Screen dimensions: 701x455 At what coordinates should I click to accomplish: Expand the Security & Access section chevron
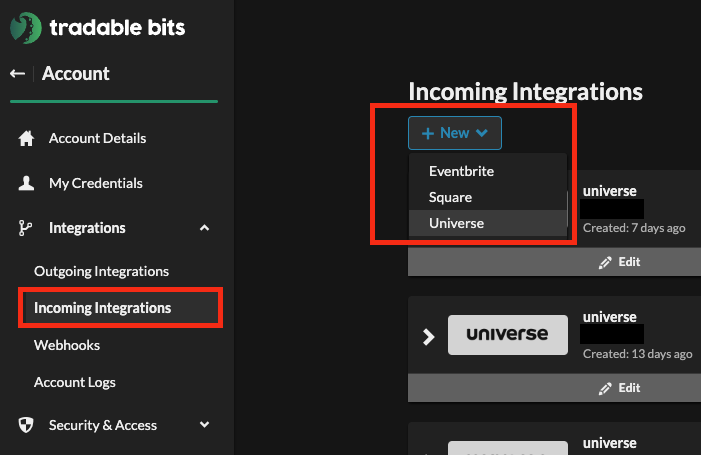(204, 425)
